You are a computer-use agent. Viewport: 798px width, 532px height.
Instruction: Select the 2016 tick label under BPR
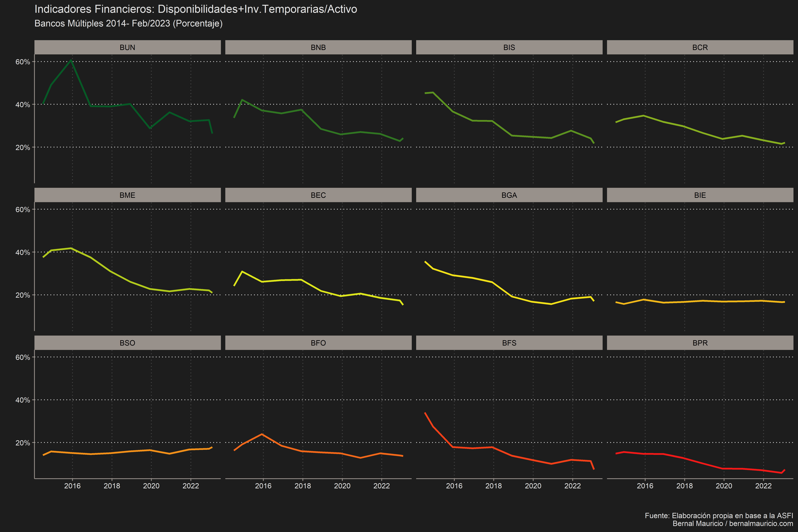(x=645, y=486)
